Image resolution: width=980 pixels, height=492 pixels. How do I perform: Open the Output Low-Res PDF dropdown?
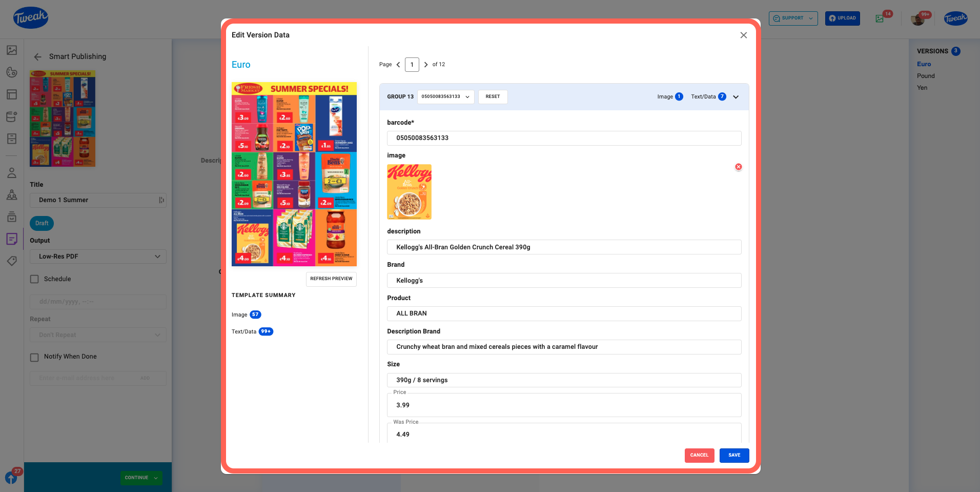[98, 257]
